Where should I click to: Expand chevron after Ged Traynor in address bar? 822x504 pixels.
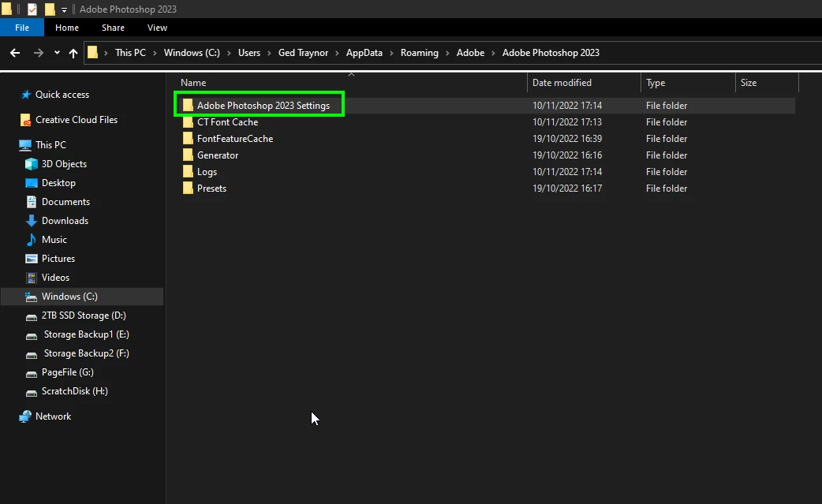[x=337, y=53]
